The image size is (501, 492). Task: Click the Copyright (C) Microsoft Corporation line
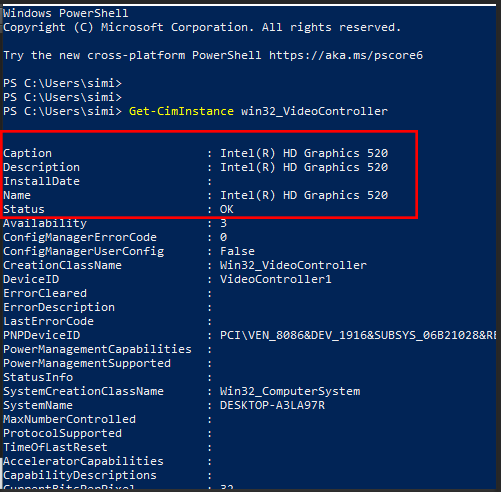pyautogui.click(x=202, y=27)
